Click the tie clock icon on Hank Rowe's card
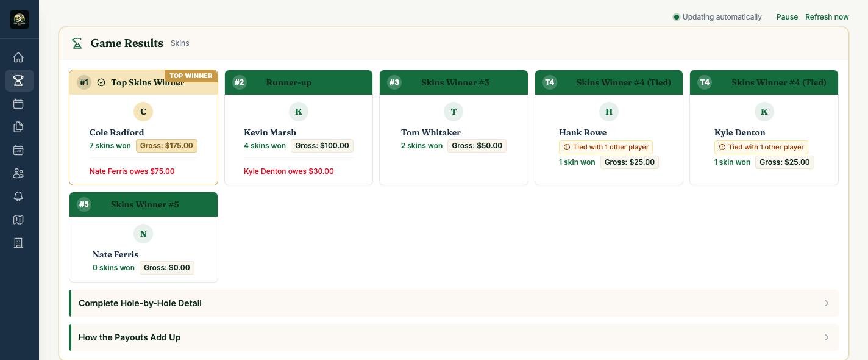 click(x=567, y=147)
